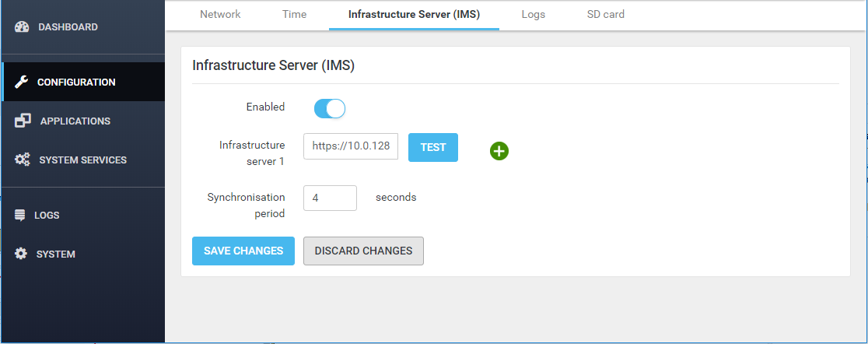Click the Dashboard gauge icon in the sidebar

point(22,27)
